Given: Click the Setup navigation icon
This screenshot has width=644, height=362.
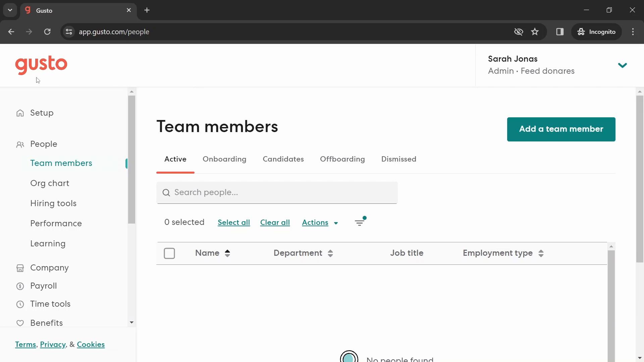Looking at the screenshot, I should 20,113.
